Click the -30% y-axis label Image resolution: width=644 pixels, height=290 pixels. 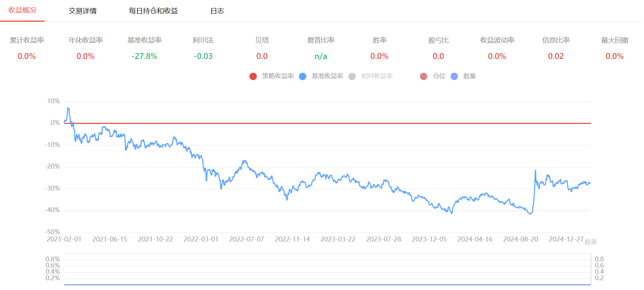pos(52,188)
